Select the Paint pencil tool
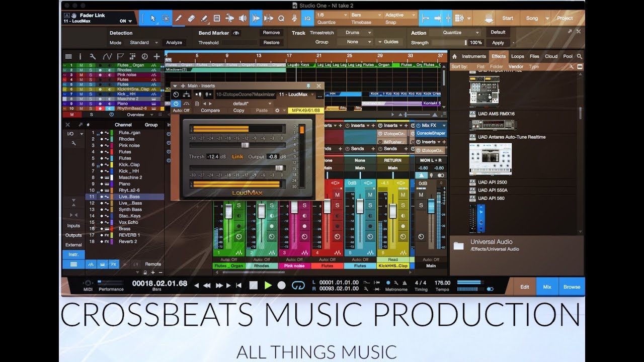Viewport: 644px width, 362px height. click(x=178, y=18)
